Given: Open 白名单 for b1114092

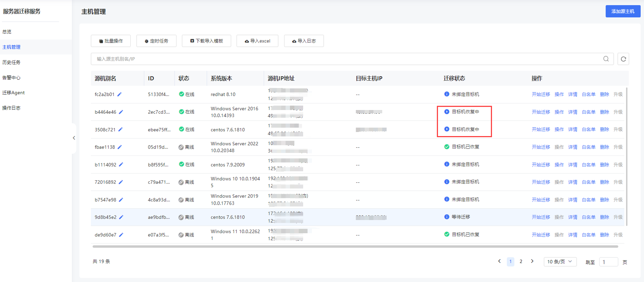Looking at the screenshot, I should coord(588,165).
